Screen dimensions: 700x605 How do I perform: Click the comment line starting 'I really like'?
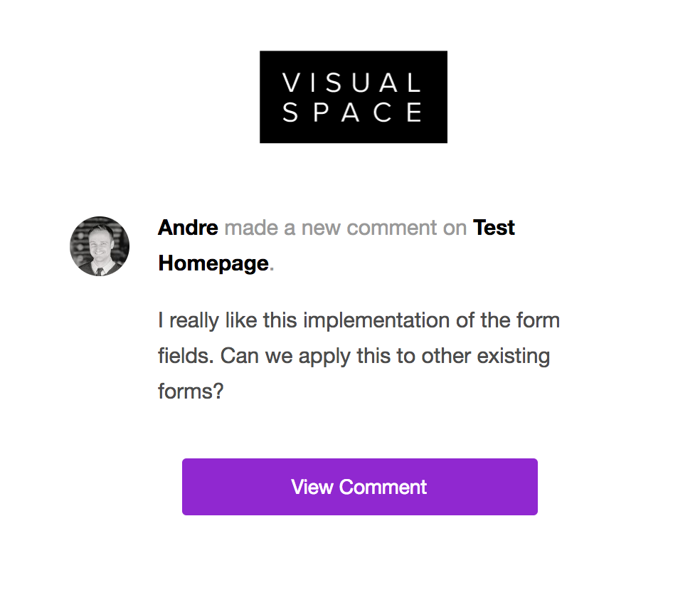tap(359, 320)
